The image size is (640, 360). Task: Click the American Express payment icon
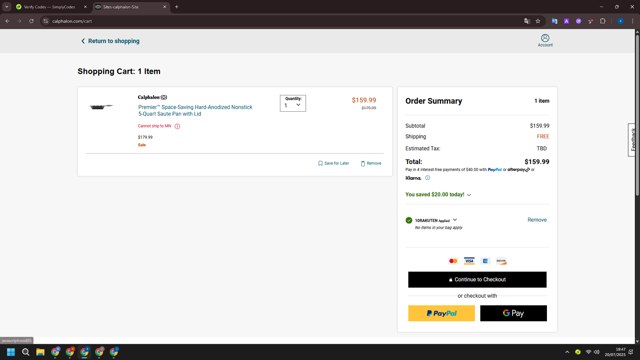[x=485, y=261]
